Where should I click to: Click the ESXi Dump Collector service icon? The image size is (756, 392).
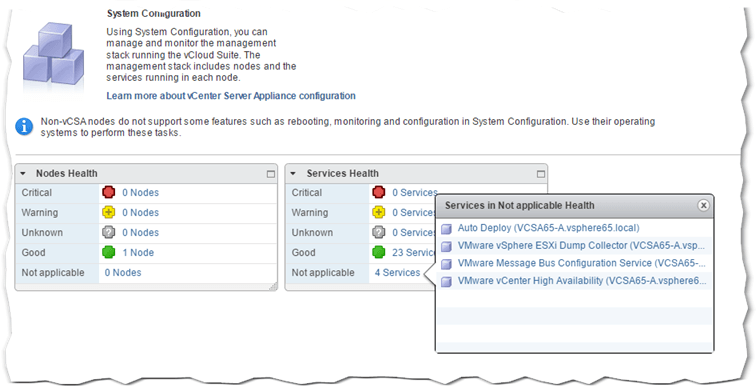(x=446, y=246)
